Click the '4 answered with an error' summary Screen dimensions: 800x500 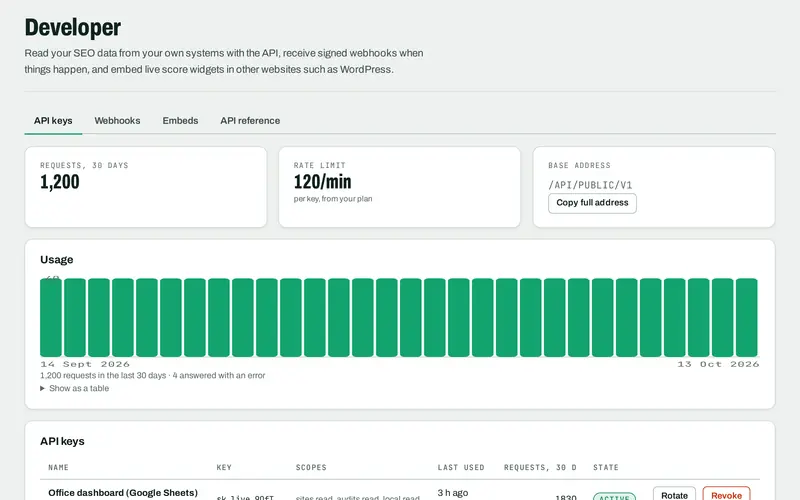[219, 376]
